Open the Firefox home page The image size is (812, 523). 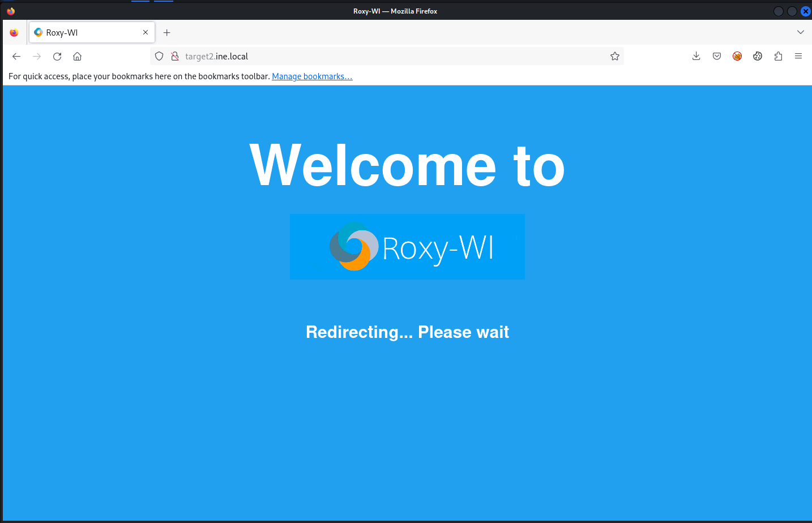click(78, 56)
